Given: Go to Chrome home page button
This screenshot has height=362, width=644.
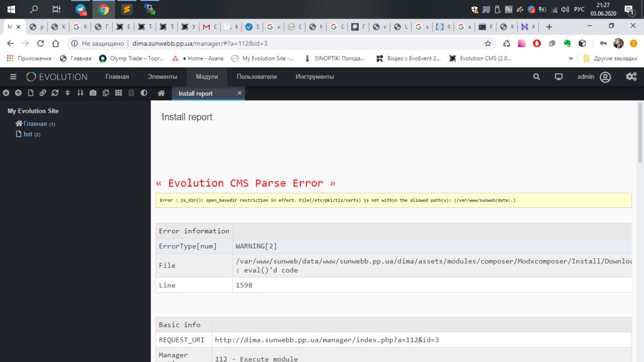Looking at the screenshot, I should point(56,43).
